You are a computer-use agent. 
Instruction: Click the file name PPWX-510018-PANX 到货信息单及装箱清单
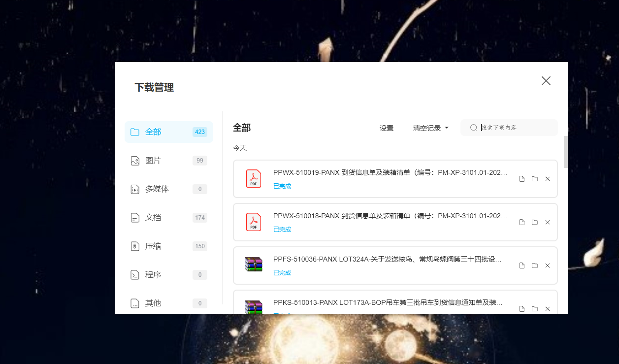click(x=390, y=216)
